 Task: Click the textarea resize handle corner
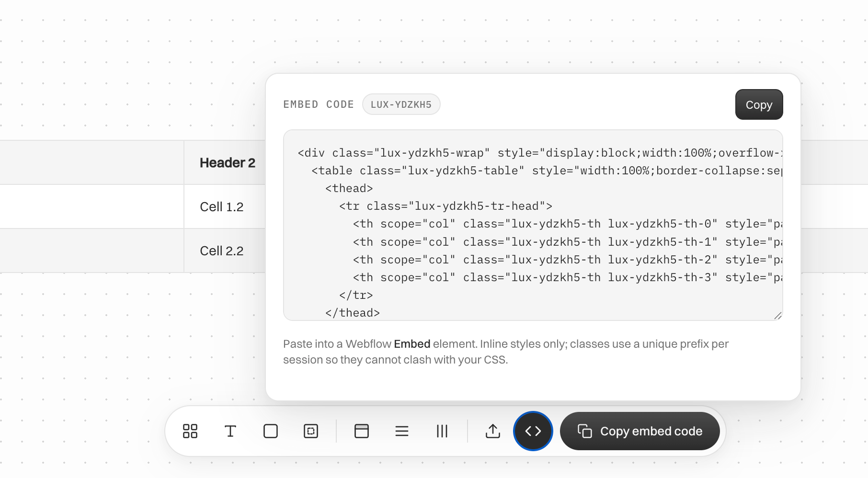point(778,316)
